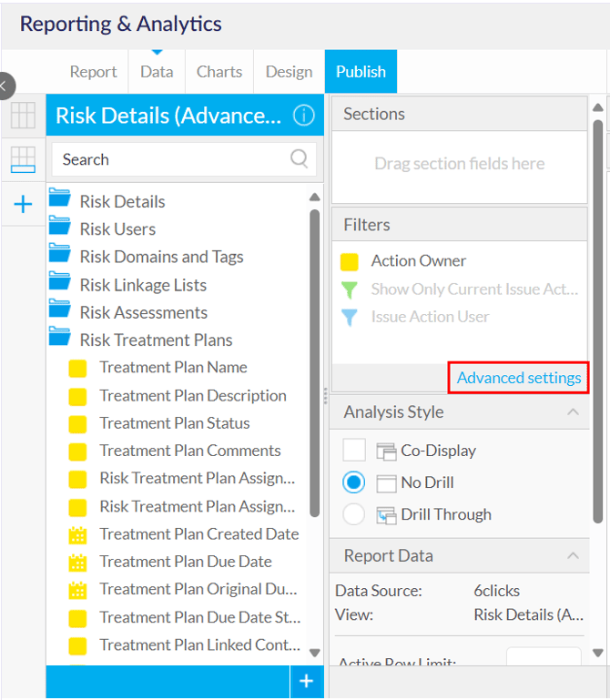Click the blue funnel icon for Issue Action User

(x=349, y=317)
